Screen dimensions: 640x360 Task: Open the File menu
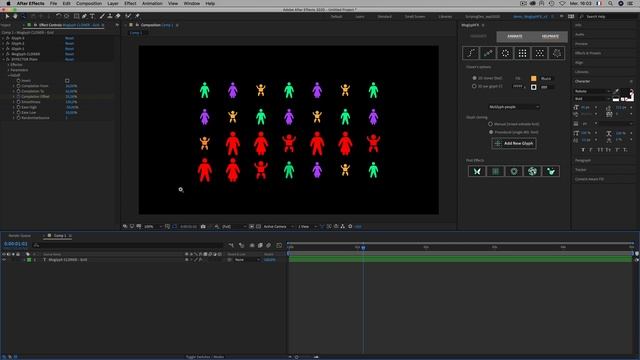click(x=53, y=3)
